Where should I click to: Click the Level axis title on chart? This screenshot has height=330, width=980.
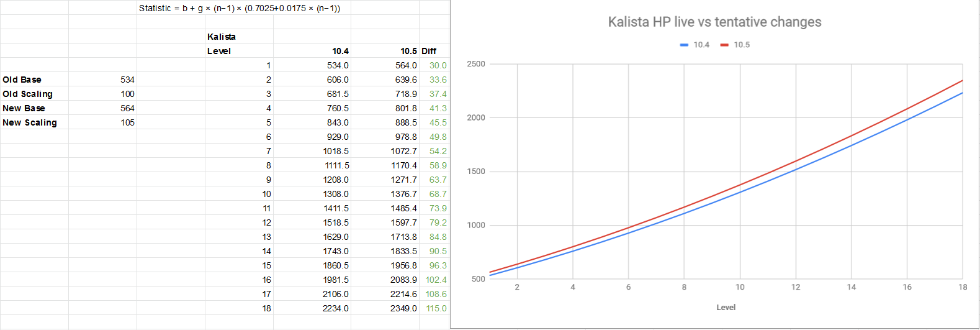pyautogui.click(x=726, y=307)
